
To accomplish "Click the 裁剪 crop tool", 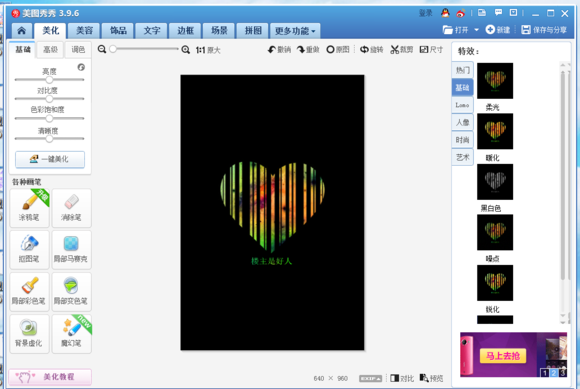I will pos(401,50).
